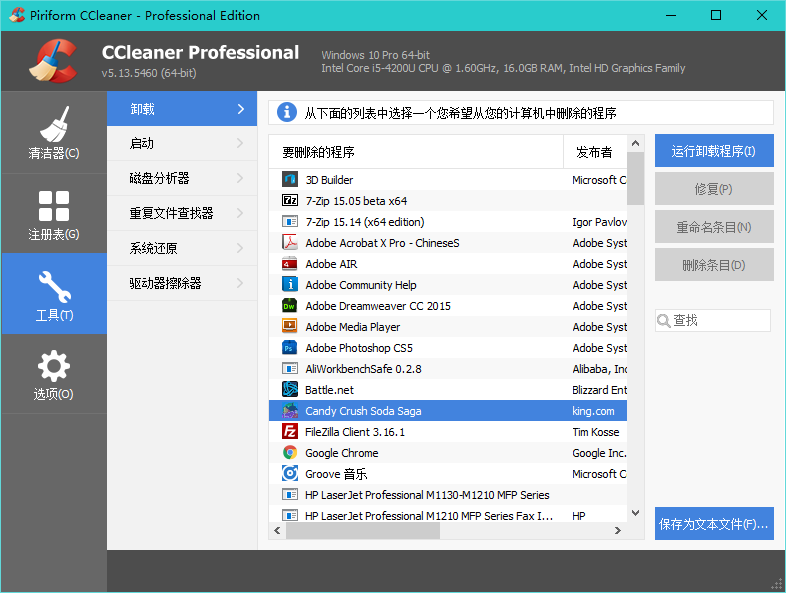Click chevron next to 启动
Image resolution: width=786 pixels, height=593 pixels.
pos(241,143)
